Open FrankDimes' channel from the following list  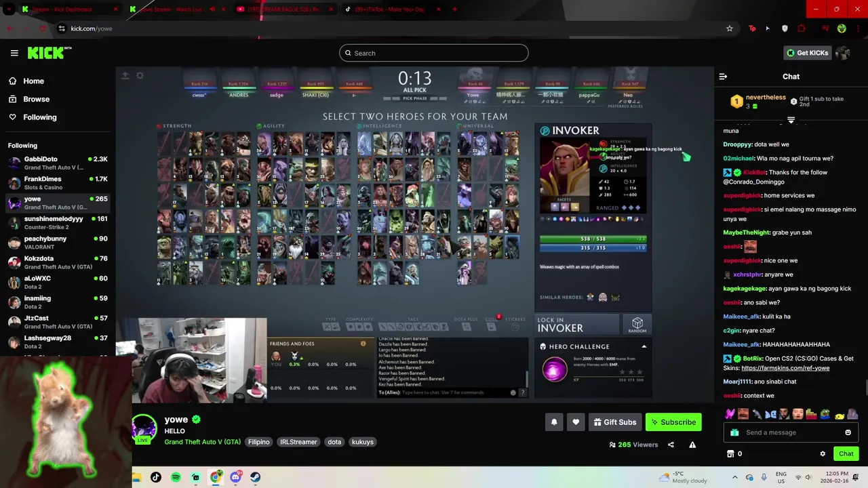tap(57, 183)
